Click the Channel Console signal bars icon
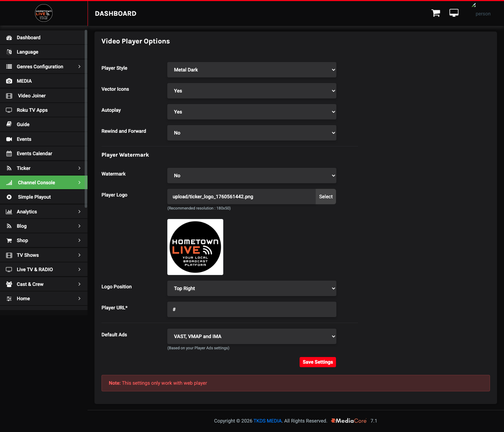 coord(9,183)
